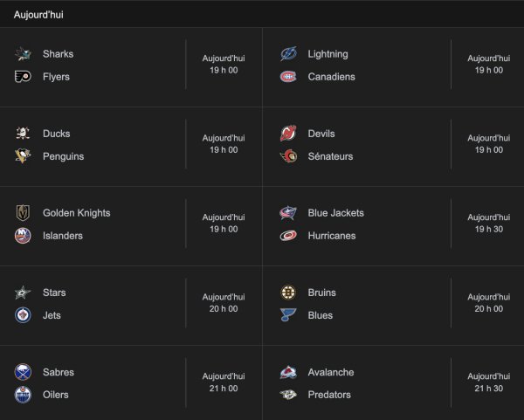Viewport: 524px width, 420px height.
Task: Click the Blue Jackets team name
Action: 336,213
